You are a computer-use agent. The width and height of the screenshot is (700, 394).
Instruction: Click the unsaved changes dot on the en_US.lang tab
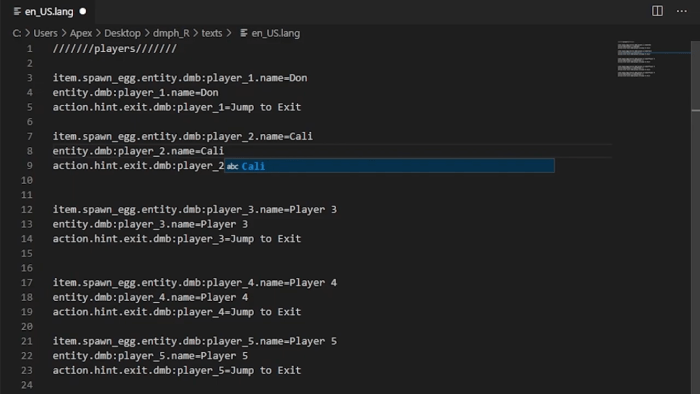click(x=83, y=12)
